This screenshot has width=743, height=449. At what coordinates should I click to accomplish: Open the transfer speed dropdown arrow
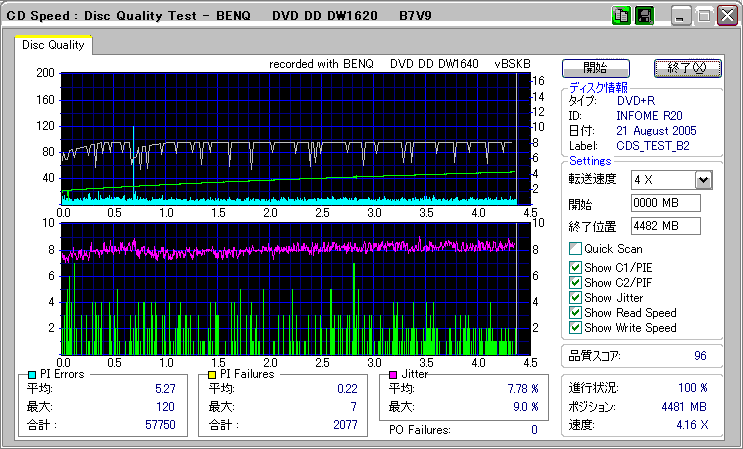point(703,179)
